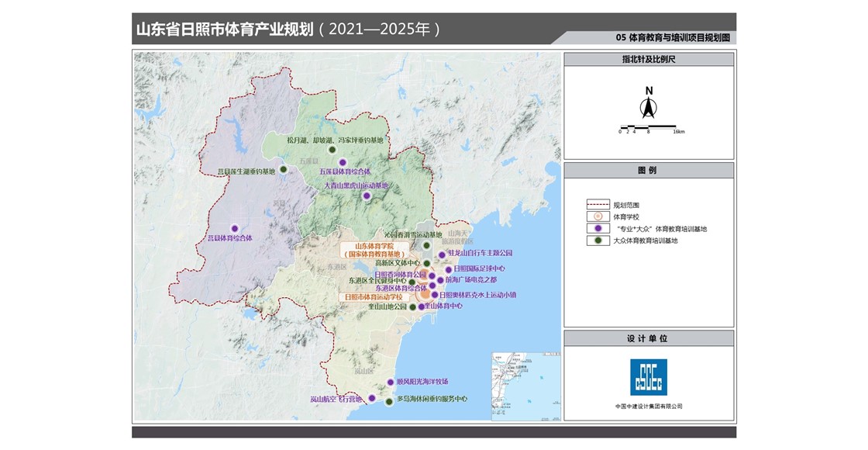Select the purple marker for 岚山航空飞行营地

point(371,398)
